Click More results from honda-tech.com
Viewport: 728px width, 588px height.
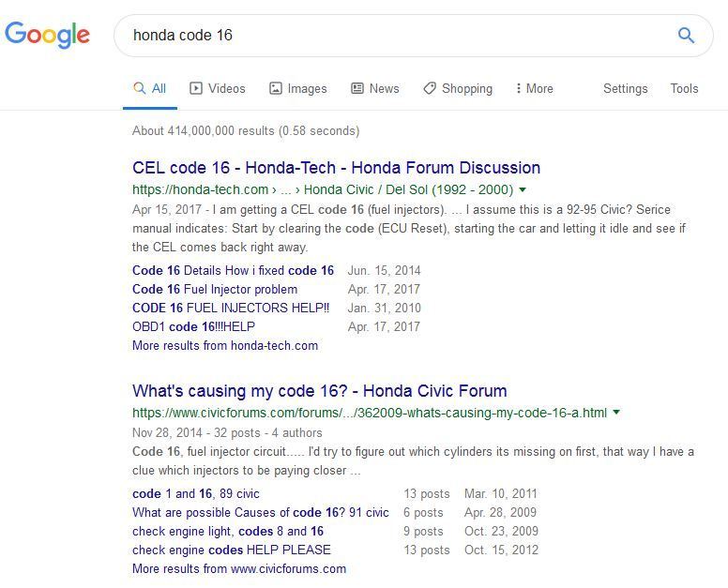pyautogui.click(x=225, y=345)
